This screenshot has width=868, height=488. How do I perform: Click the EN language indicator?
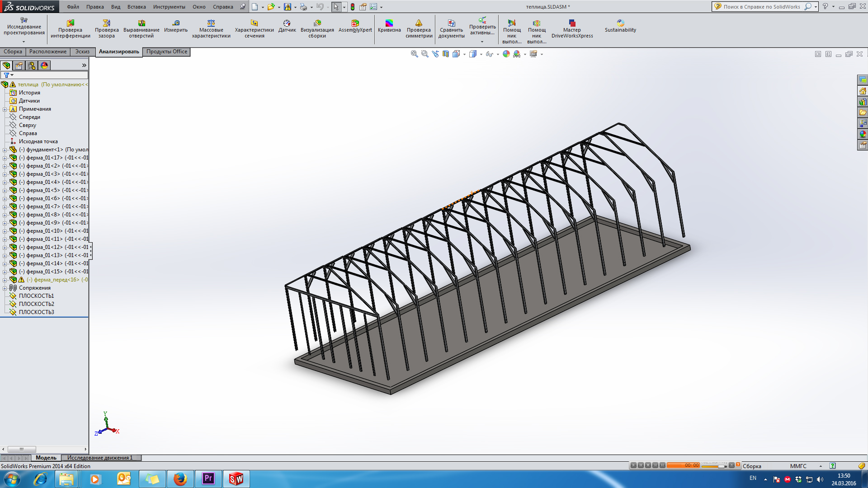[753, 478]
